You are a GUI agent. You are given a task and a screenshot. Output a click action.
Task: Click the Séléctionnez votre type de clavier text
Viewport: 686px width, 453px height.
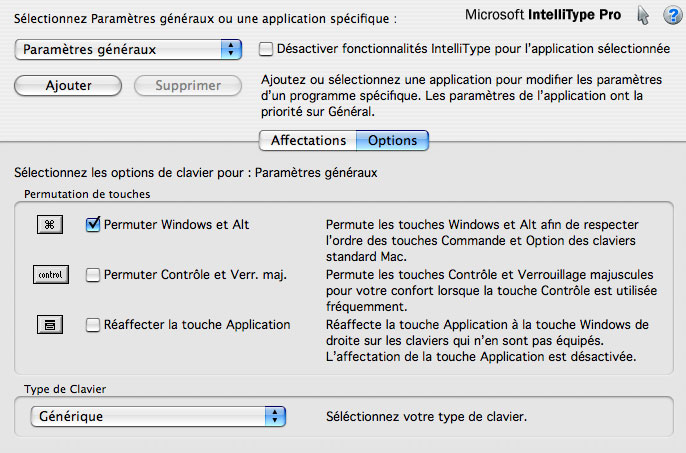(x=426, y=416)
